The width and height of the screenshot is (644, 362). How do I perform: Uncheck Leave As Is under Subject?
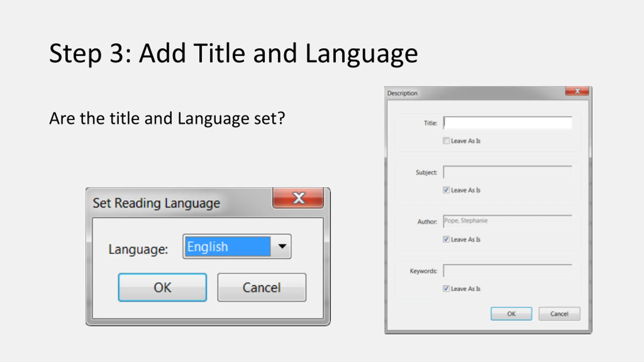446,190
